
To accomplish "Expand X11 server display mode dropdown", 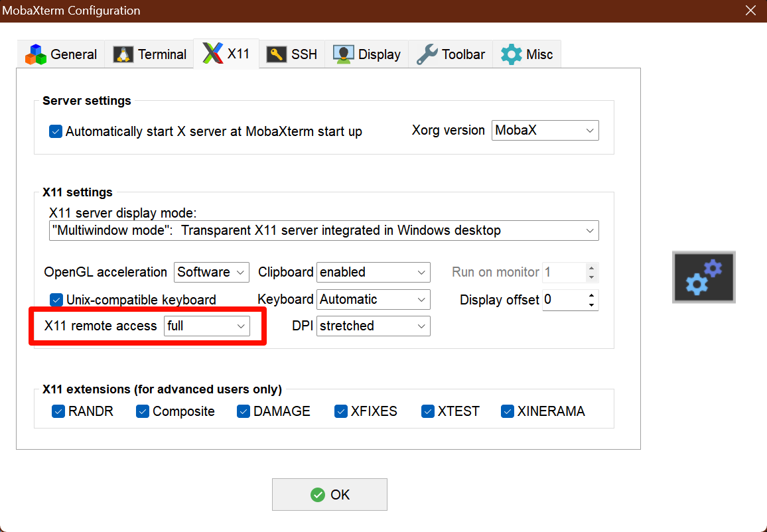I will 324,230.
